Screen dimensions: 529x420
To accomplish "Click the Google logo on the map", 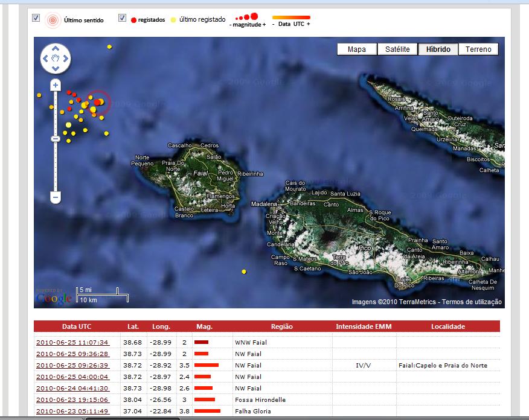I will coord(54,298).
